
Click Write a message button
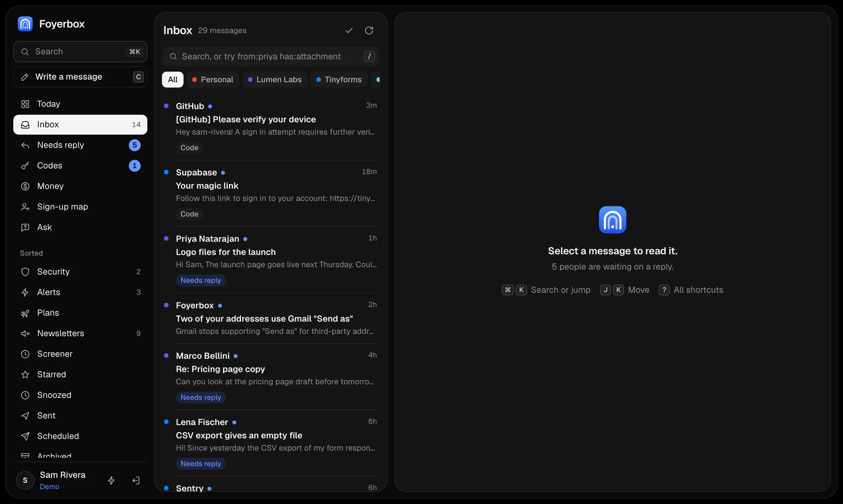80,77
